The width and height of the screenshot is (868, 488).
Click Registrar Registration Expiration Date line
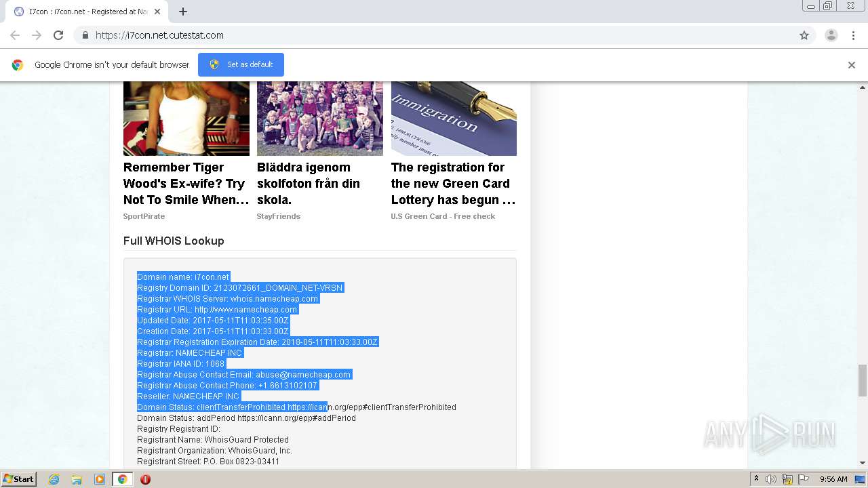257,342
